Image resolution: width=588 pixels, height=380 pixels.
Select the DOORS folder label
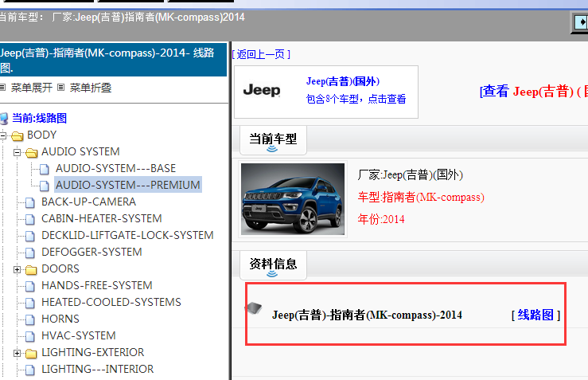click(x=60, y=268)
